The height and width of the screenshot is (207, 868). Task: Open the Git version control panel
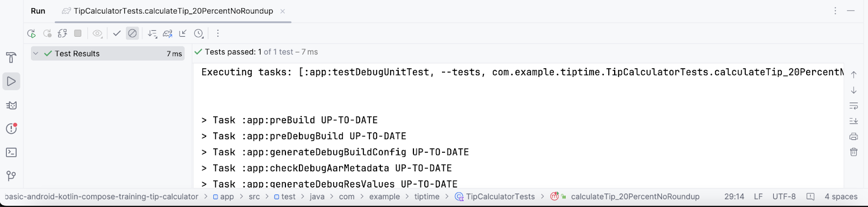coord(11,176)
